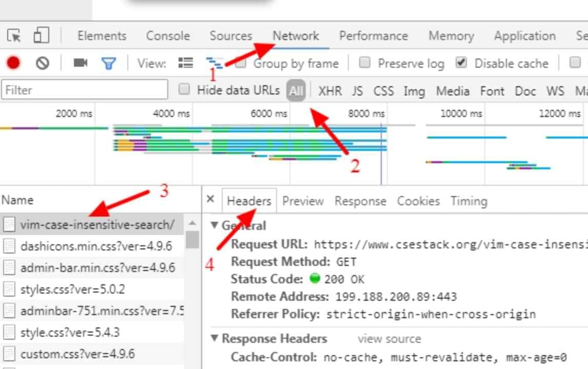Image resolution: width=588 pixels, height=369 pixels.
Task: Click the Request URL value
Action: (451, 244)
